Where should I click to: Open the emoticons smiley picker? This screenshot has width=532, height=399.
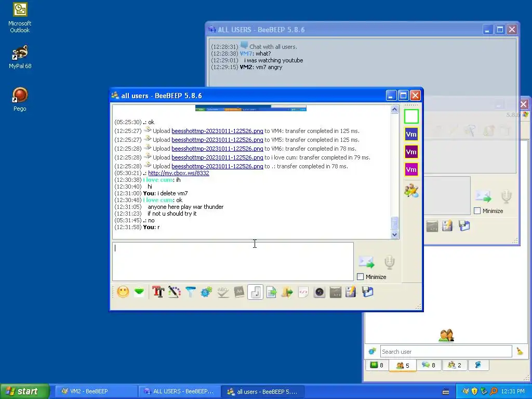point(123,292)
